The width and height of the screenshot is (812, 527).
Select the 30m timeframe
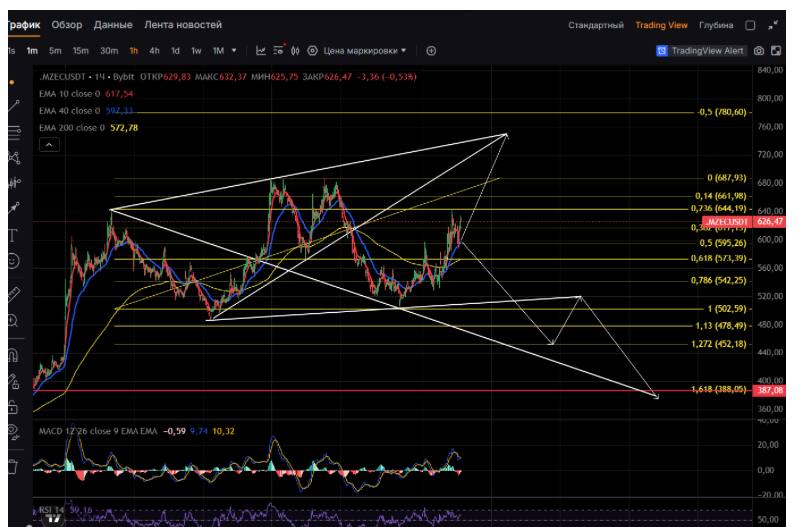(109, 51)
